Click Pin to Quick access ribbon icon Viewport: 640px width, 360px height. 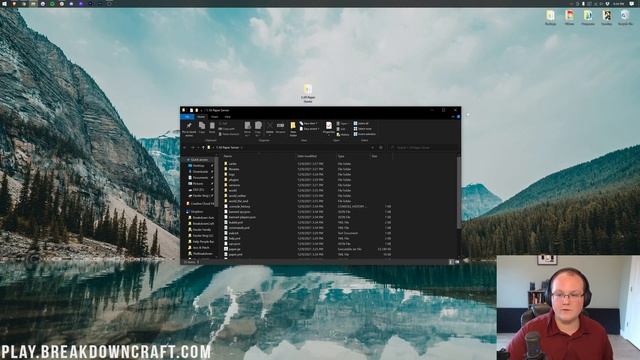point(189,129)
